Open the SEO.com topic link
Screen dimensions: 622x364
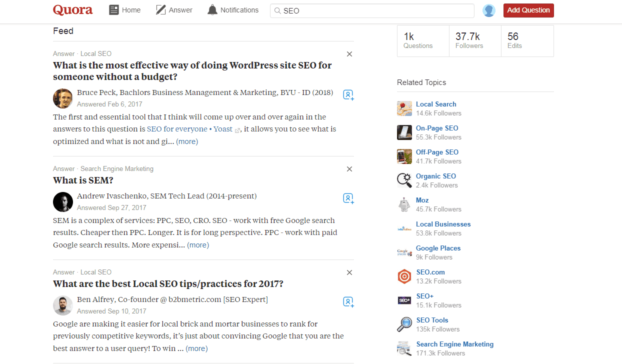click(x=430, y=272)
